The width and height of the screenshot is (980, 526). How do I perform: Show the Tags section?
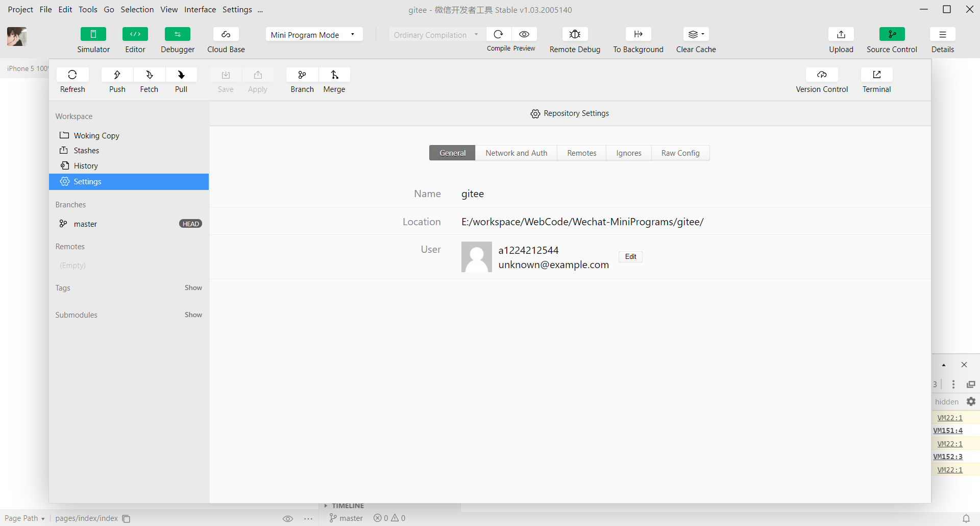point(193,288)
